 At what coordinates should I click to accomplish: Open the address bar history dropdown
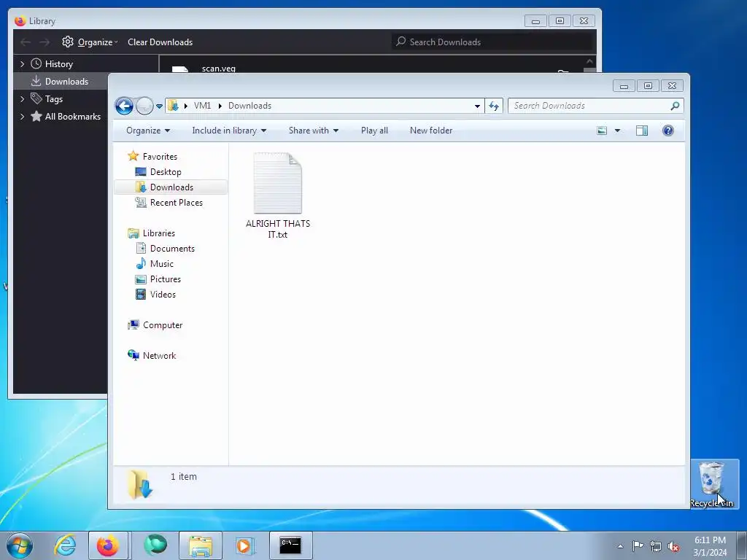(x=477, y=106)
